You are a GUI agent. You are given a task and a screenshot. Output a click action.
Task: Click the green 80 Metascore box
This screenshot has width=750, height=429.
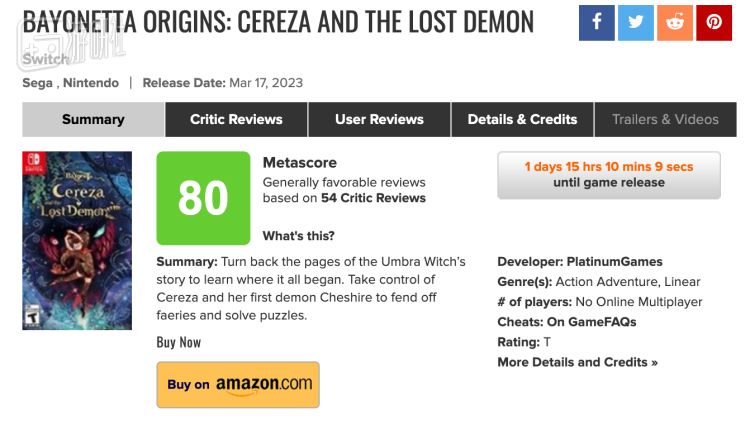point(203,198)
